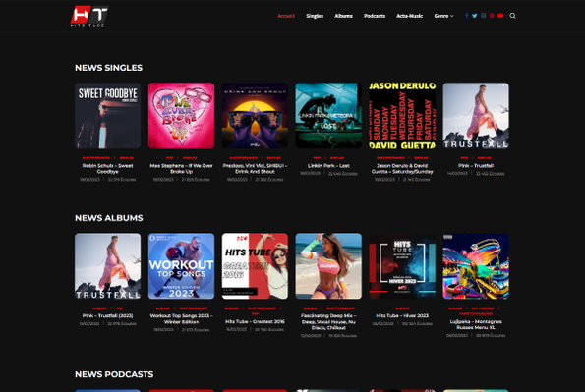
Task: Go to the Singles menu item
Action: pyautogui.click(x=315, y=16)
